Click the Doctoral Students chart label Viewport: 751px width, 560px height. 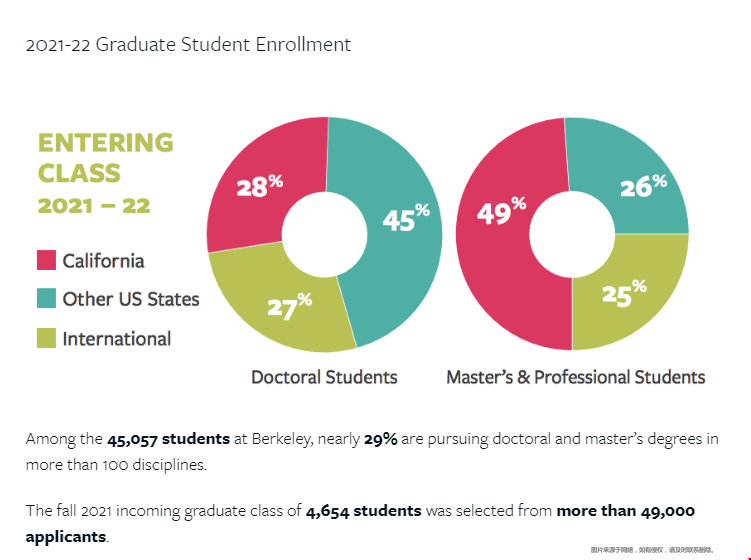coord(324,377)
